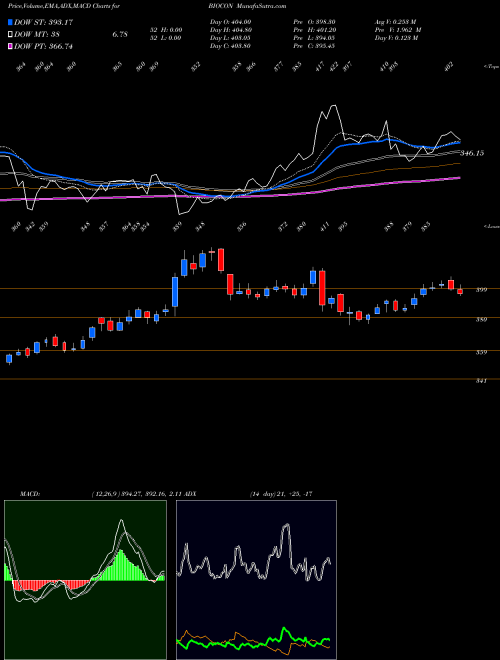The width and height of the screenshot is (500, 660).
Task: Click the magenta DOW PT legend square
Action: (10, 46)
